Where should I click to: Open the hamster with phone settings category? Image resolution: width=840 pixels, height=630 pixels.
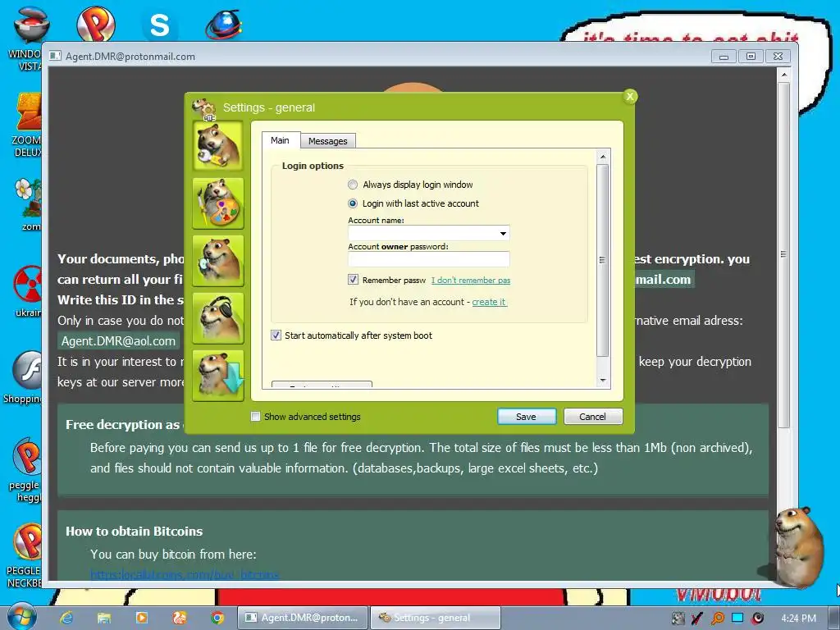coord(218,260)
